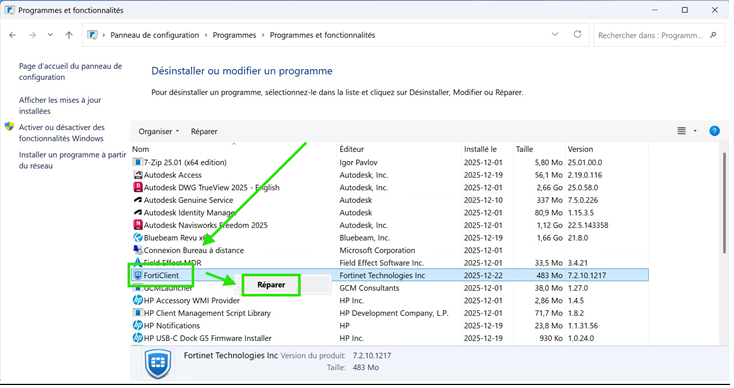
Task: Sort by the Installé le column header
Action: pyautogui.click(x=480, y=149)
